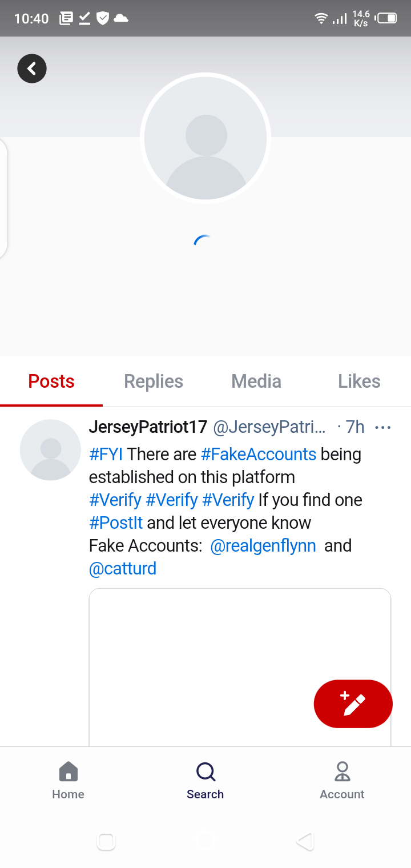Open the JerseyPatriot17 display name

pyautogui.click(x=148, y=427)
